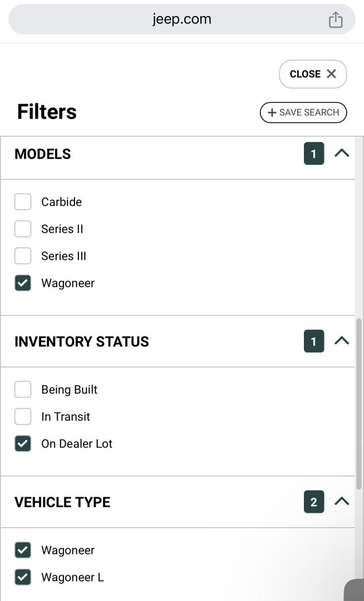364x601 pixels.
Task: Enable the In Transit filter
Action: pyautogui.click(x=23, y=417)
